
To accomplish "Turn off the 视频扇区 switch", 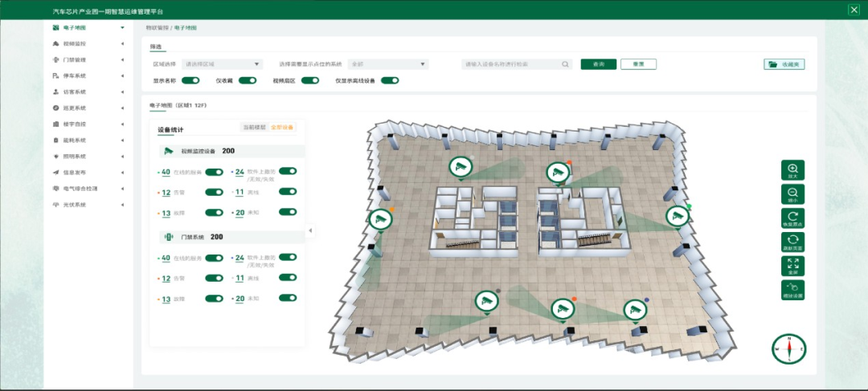I will coord(309,80).
